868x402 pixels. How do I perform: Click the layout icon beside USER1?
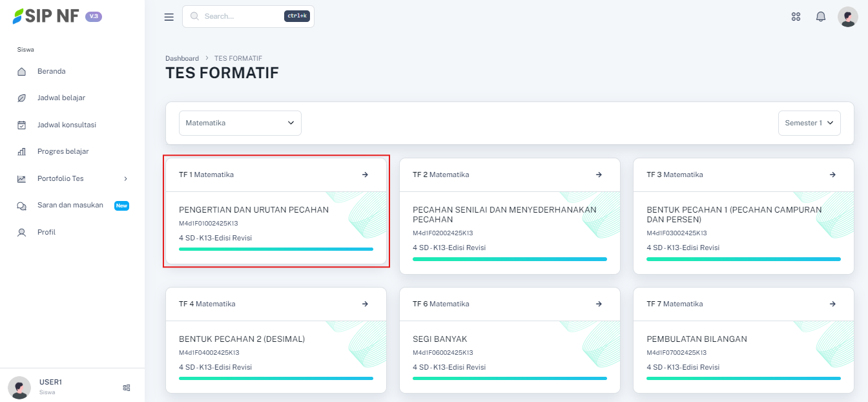pyautogui.click(x=127, y=388)
